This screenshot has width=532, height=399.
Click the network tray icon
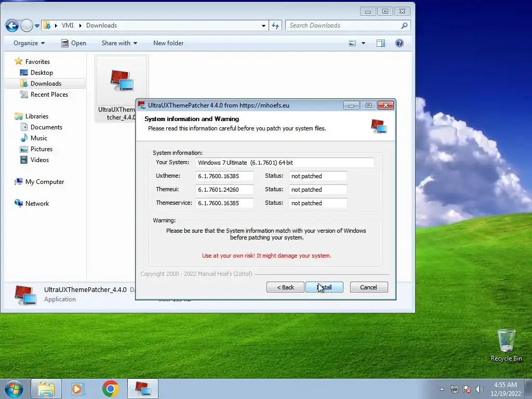click(x=454, y=389)
